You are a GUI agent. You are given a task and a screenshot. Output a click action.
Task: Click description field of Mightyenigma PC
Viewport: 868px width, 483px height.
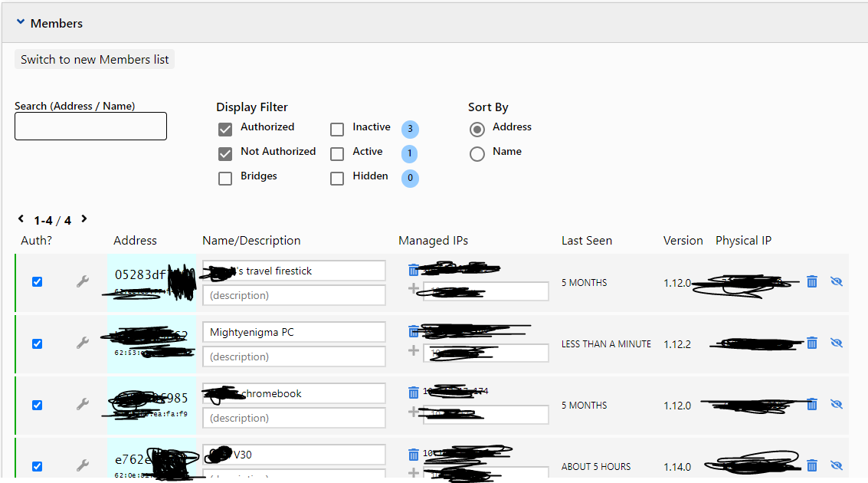tap(294, 356)
